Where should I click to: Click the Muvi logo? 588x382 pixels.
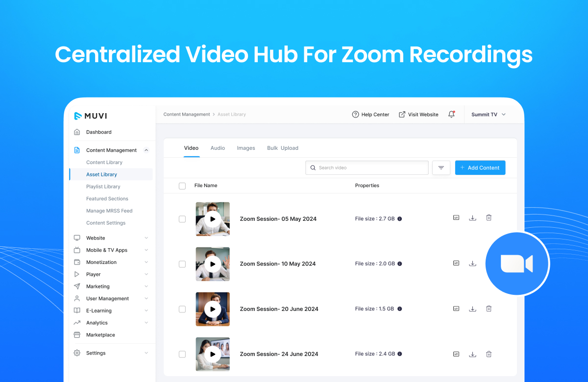click(91, 116)
